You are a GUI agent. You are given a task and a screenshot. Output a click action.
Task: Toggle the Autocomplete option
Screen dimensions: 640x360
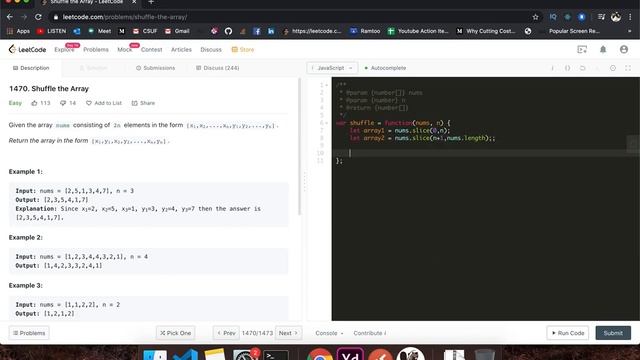pyautogui.click(x=385, y=68)
